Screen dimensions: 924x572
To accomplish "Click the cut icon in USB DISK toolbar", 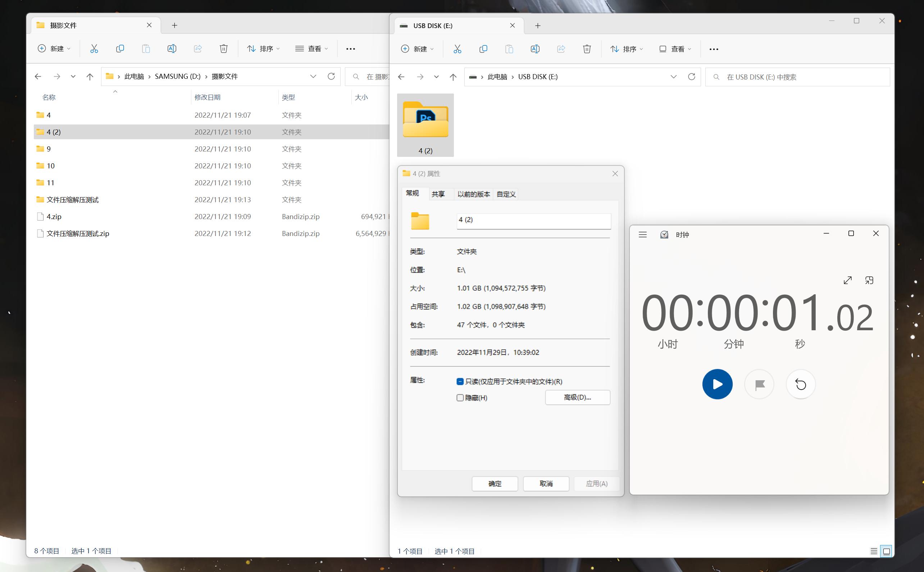I will [x=457, y=49].
